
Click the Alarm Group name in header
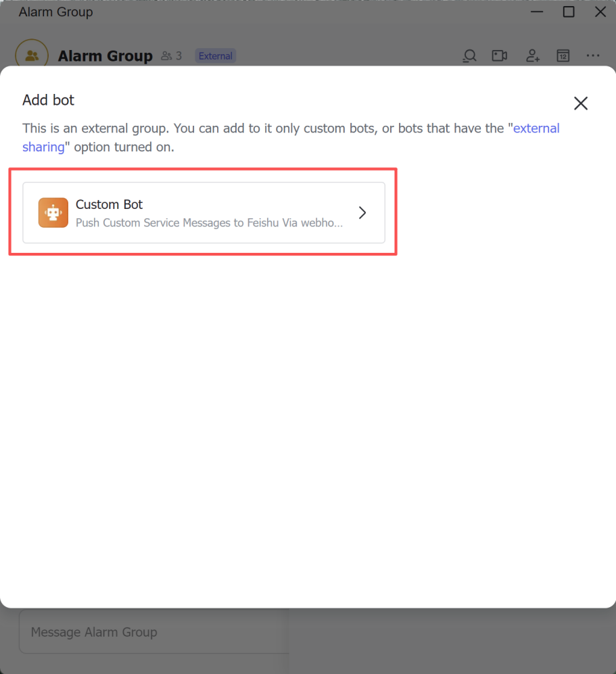[x=105, y=56]
